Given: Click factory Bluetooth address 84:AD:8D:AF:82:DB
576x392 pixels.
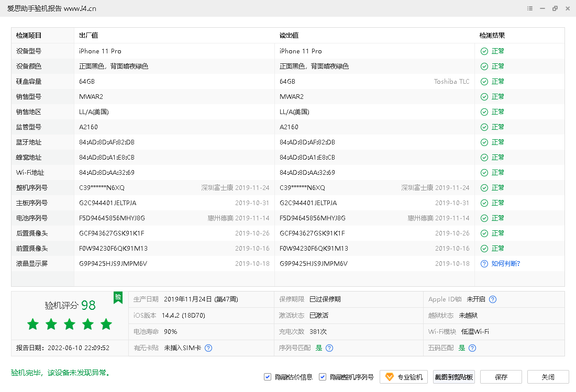Looking at the screenshot, I should point(107,142).
